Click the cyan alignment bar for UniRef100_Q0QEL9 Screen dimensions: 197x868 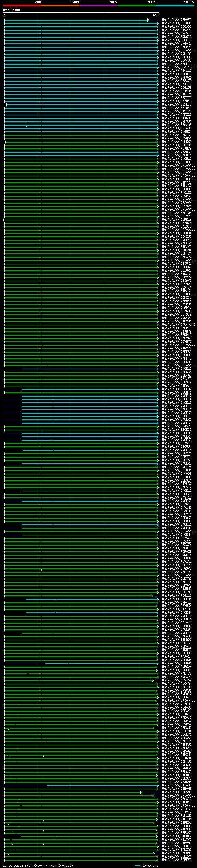90,369
